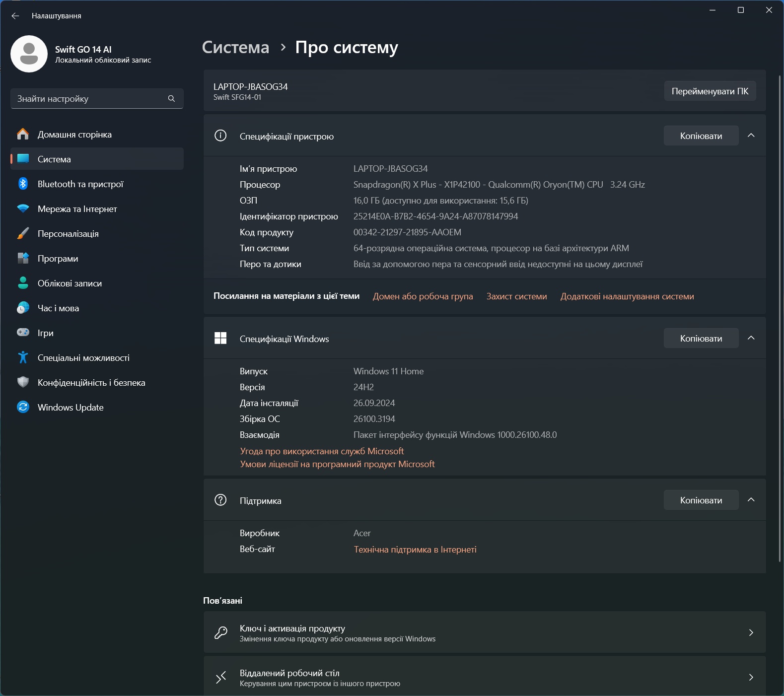784x696 pixels.
Task: Click install date 26.09.2024
Action: (x=374, y=403)
